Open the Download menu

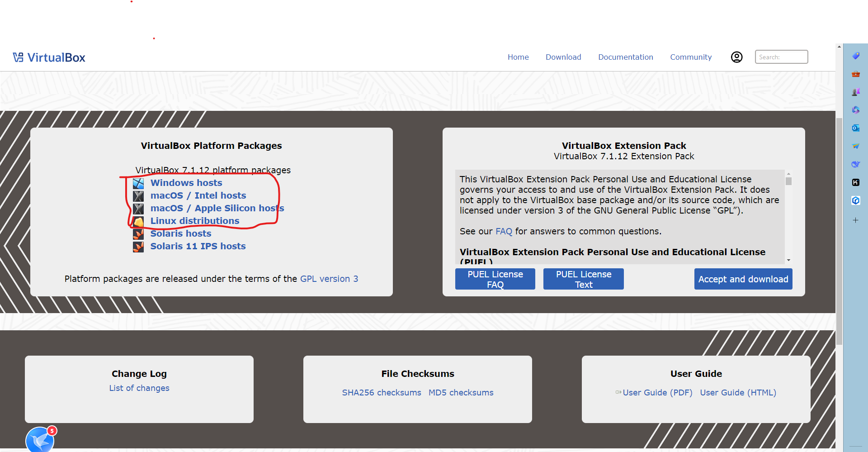(x=563, y=57)
